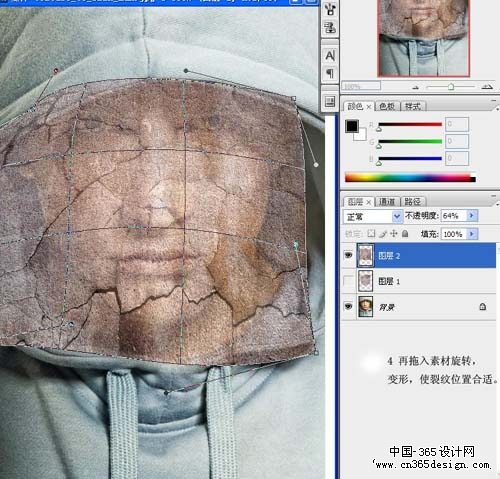This screenshot has width=500, height=479.
Task: Switch to the 通道 tab
Action: point(387,202)
